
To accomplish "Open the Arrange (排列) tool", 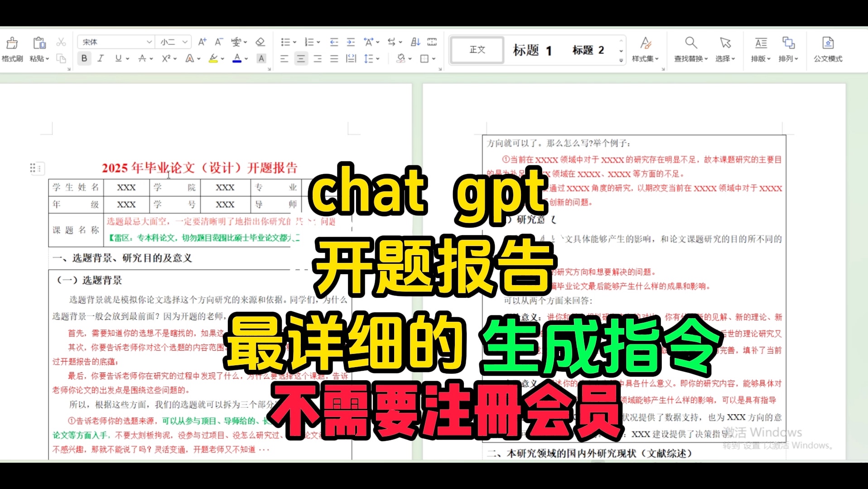I will (x=788, y=49).
